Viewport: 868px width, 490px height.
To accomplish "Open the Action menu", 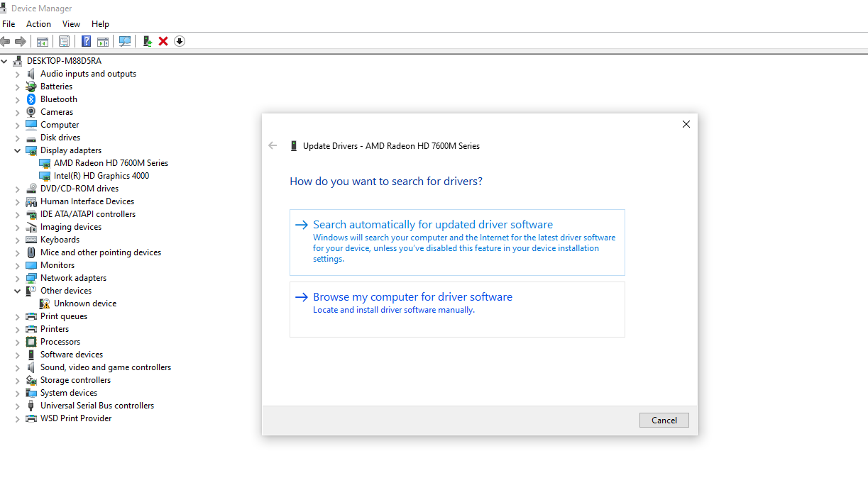I will pyautogui.click(x=38, y=24).
